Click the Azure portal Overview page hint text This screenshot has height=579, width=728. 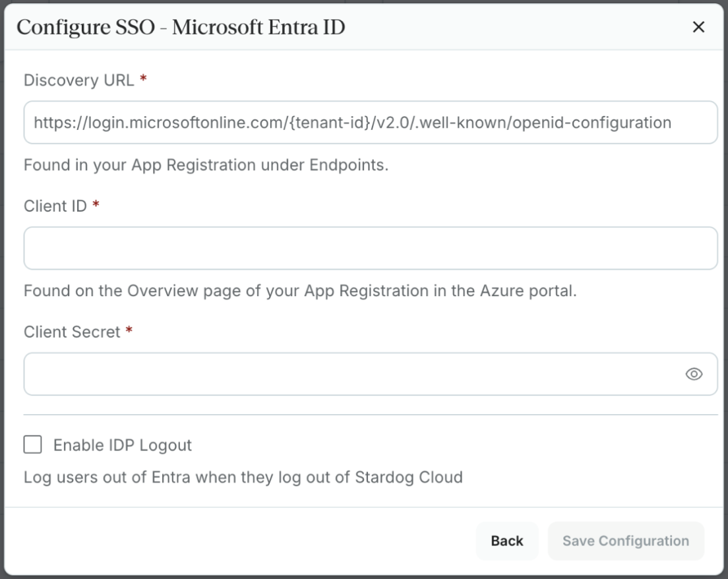click(x=301, y=291)
